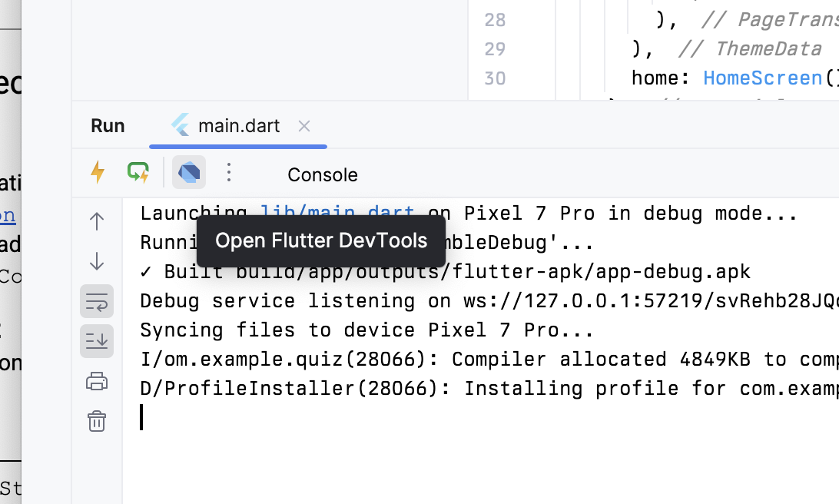Screen dimensions: 839x504
Task: Select the Console view tab
Action: tap(322, 174)
